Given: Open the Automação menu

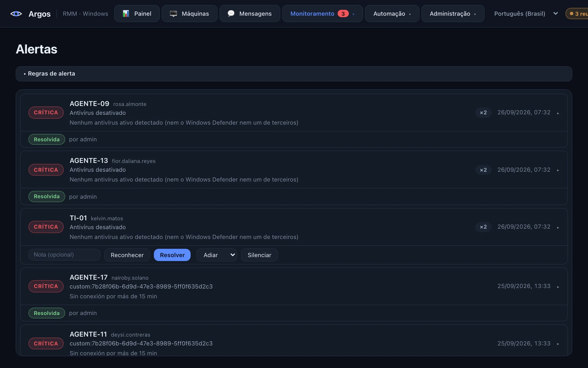Looking at the screenshot, I should point(392,14).
